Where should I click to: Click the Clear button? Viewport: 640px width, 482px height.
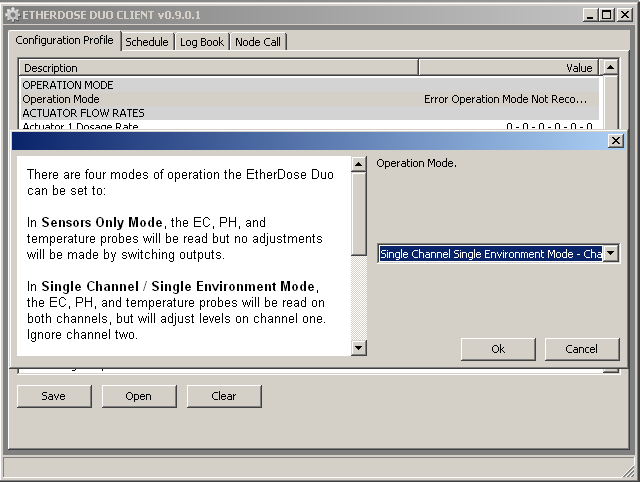coord(224,396)
